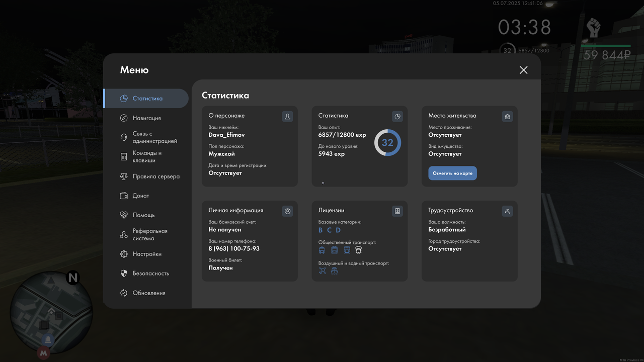644x362 pixels.
Task: Click the raised fist icon in HUD
Action: coord(594,28)
